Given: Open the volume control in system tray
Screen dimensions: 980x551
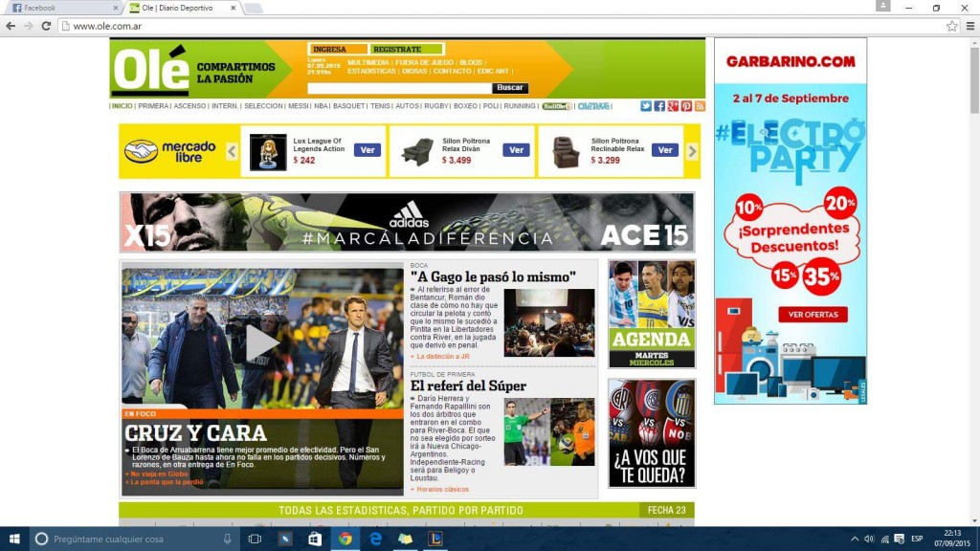Looking at the screenshot, I should pos(869,539).
